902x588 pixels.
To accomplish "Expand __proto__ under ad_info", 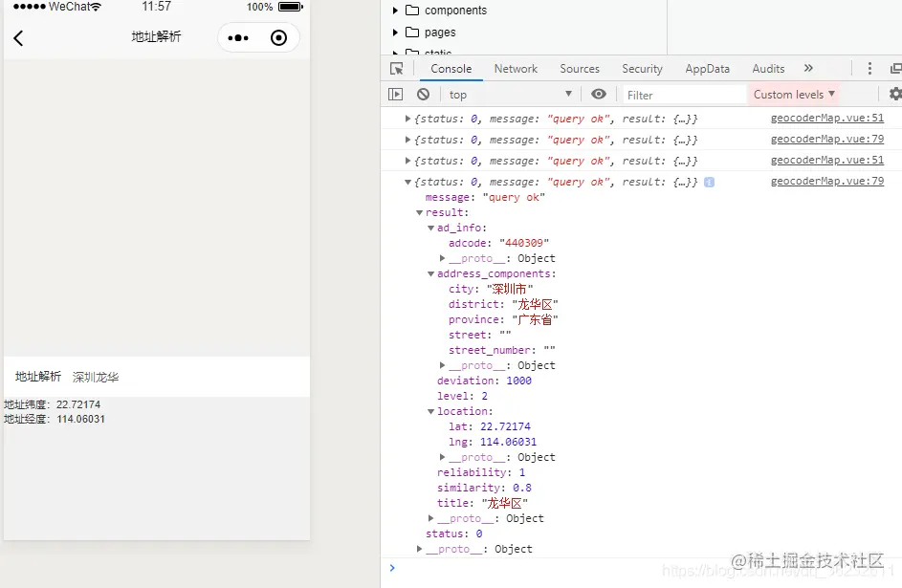I will coord(442,258).
